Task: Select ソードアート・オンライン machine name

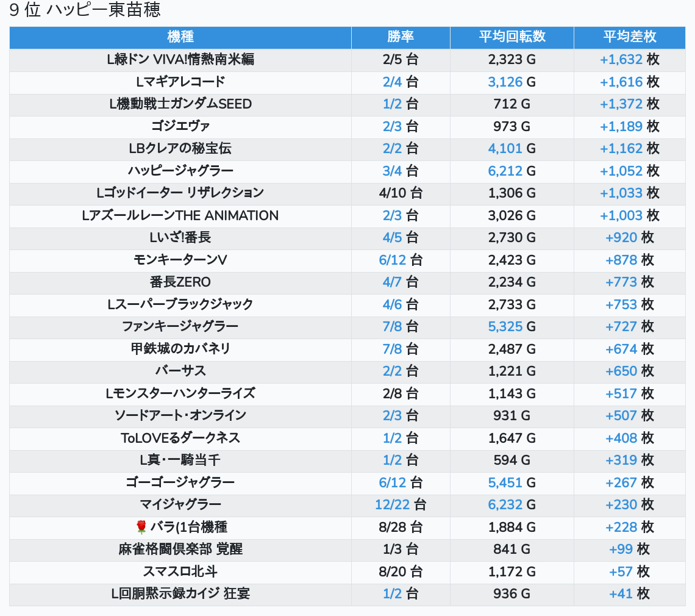Action: click(x=180, y=415)
